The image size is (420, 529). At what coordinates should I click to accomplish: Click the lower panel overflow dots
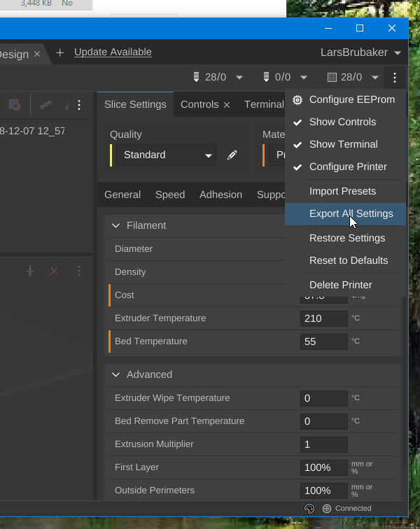pyautogui.click(x=79, y=271)
